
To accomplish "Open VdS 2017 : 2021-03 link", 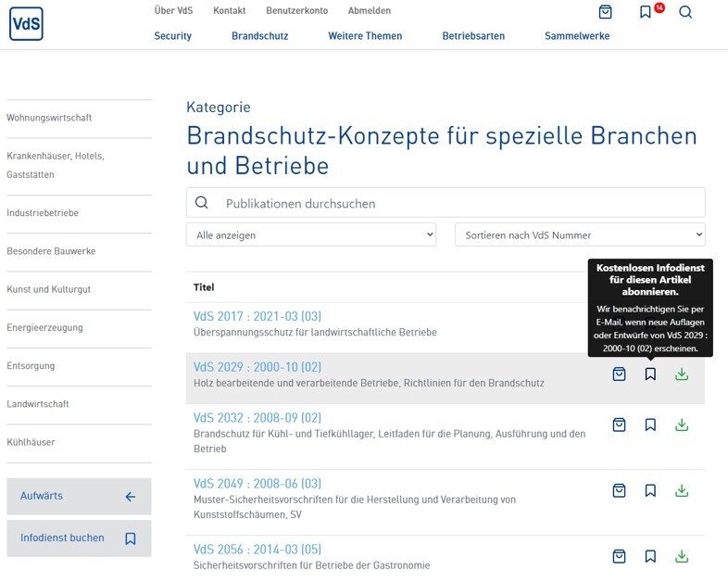I will [x=257, y=317].
